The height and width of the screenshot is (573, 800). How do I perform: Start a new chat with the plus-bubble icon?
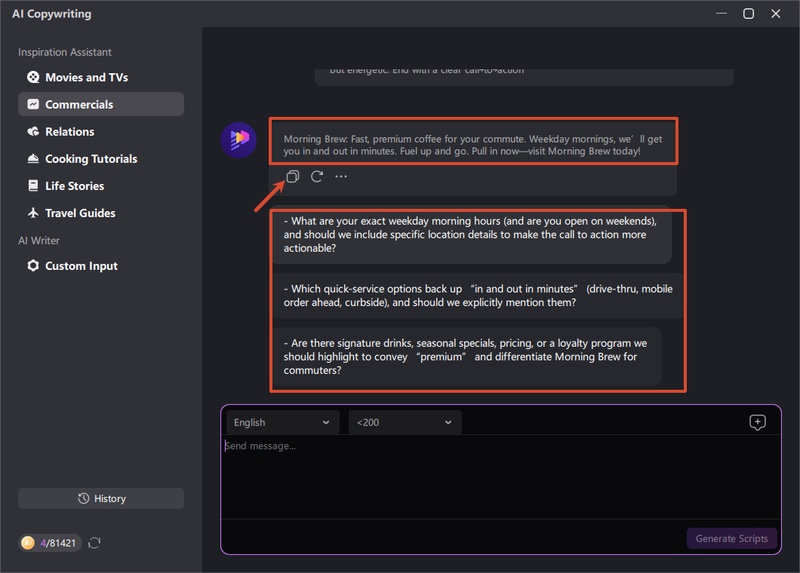tap(757, 422)
